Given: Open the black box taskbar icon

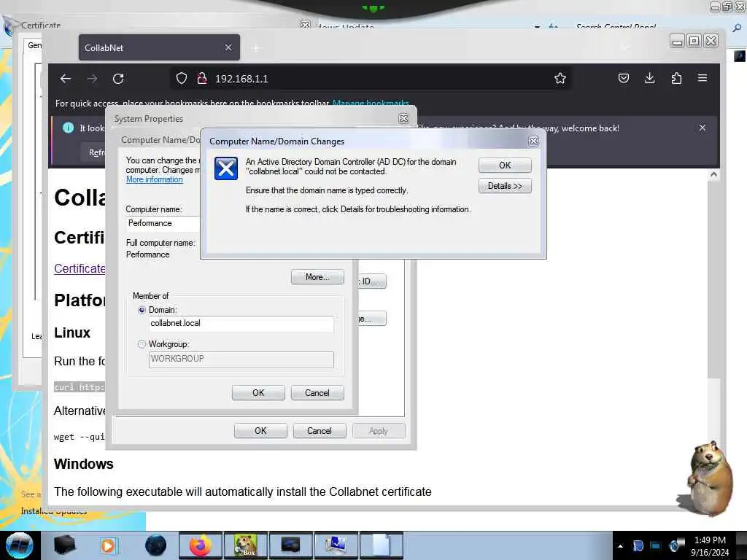Looking at the screenshot, I should (64, 545).
